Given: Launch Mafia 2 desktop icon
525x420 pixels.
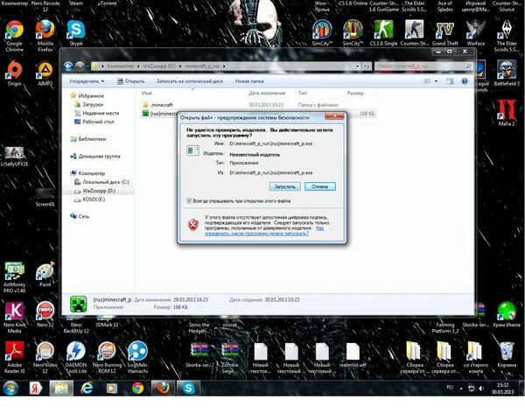Looking at the screenshot, I should click(507, 113).
